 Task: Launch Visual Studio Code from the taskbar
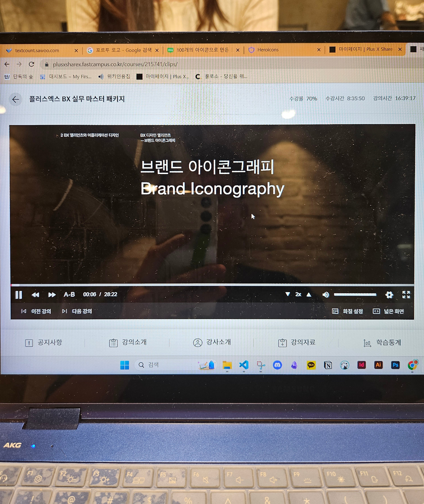point(244,365)
